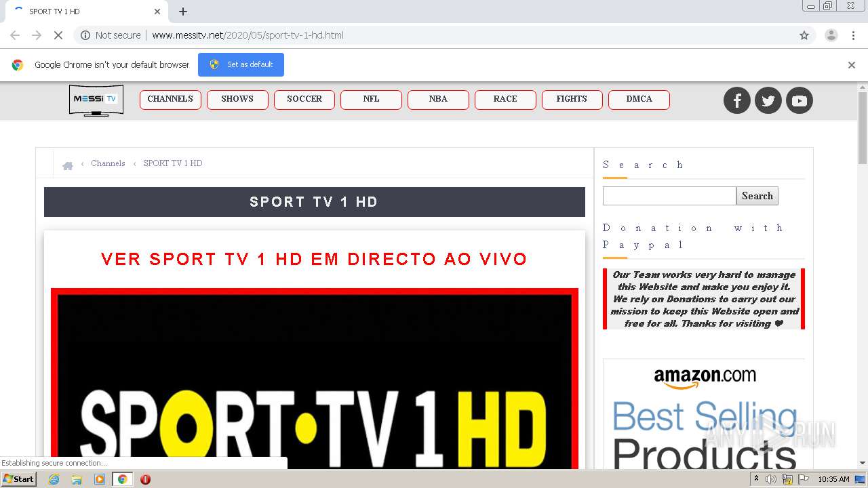This screenshot has width=868, height=488.
Task: Click the SPORT TV 1 HD breadcrumb
Action: [x=172, y=163]
